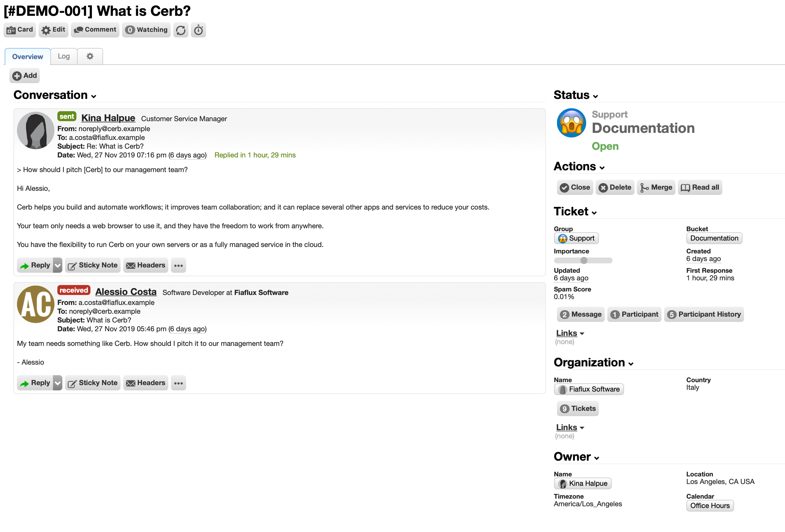
Task: Click the Add plus button
Action: click(25, 75)
